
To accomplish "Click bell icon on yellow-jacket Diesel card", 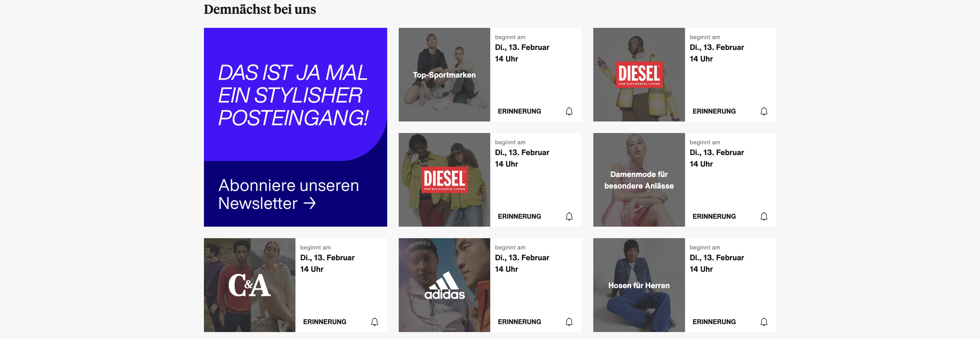I will click(764, 111).
